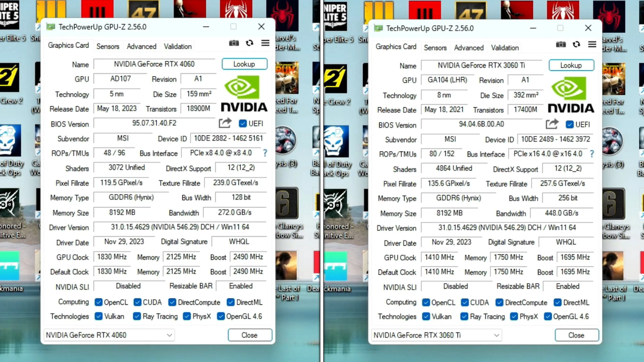Toggle DirectML checkbox in RTX 3060 Ti window

click(558, 302)
